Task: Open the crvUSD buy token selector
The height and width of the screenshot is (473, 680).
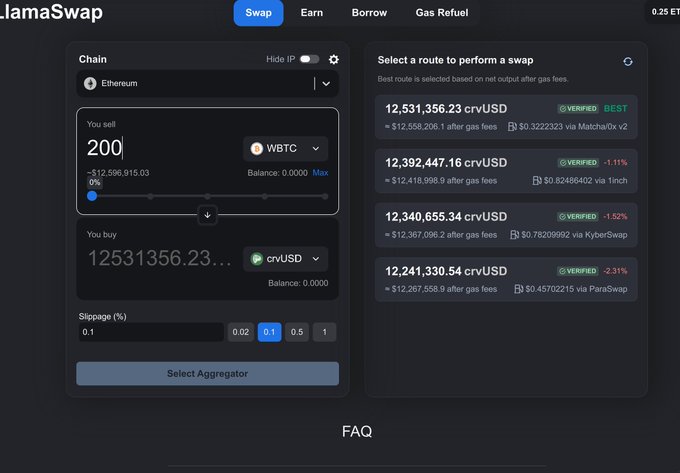Action: (x=285, y=259)
